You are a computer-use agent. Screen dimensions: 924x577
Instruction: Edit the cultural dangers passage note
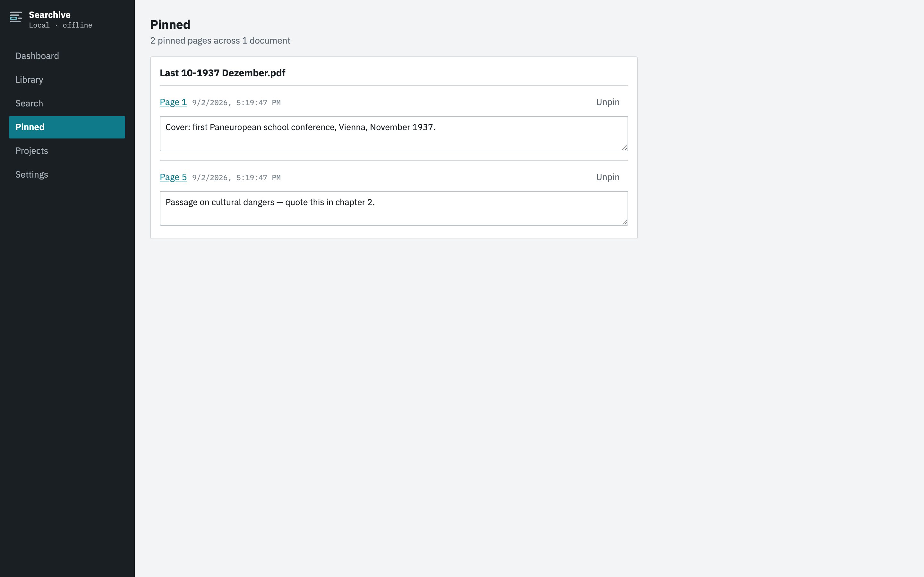(394, 208)
